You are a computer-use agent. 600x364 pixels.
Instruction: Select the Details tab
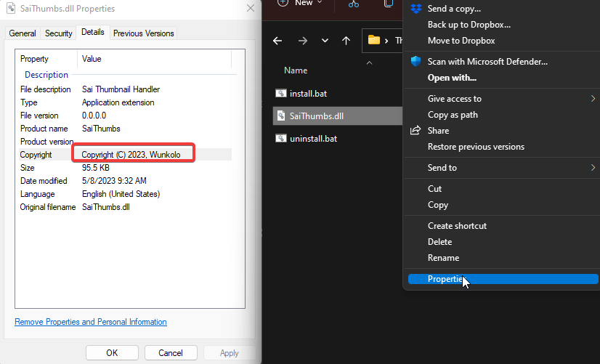pyautogui.click(x=92, y=32)
